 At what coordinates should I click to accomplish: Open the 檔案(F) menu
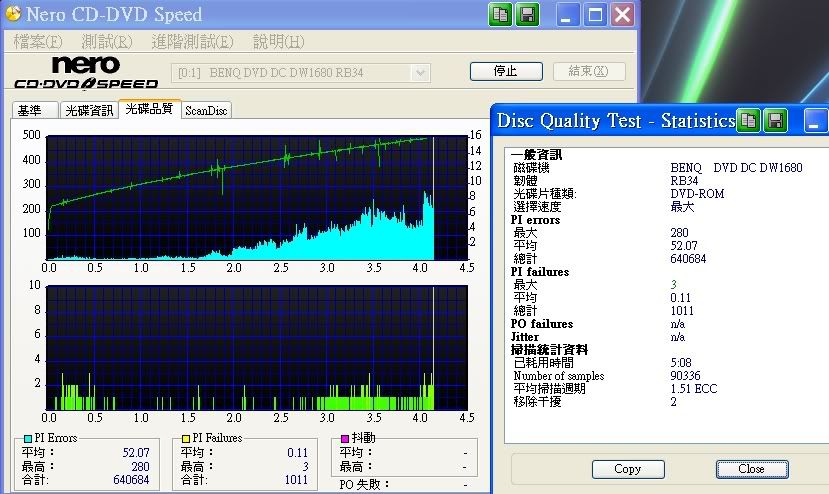click(x=38, y=41)
